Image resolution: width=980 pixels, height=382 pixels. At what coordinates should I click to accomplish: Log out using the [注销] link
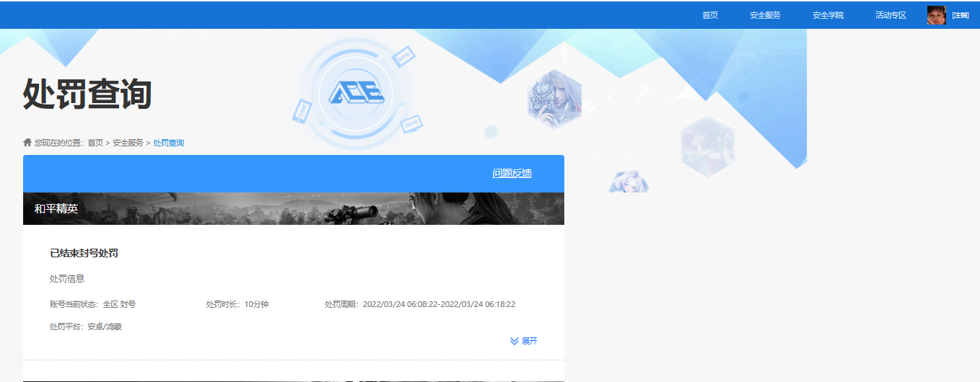click(961, 15)
